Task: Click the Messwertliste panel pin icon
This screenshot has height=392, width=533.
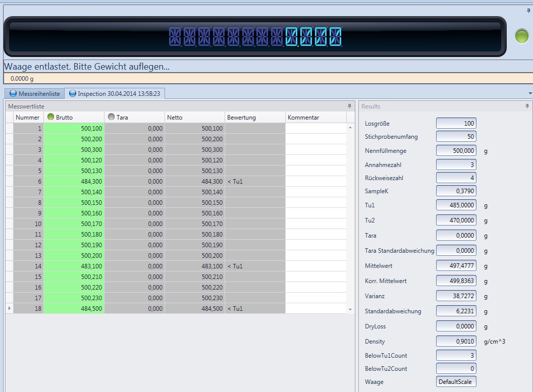Action: [x=349, y=106]
